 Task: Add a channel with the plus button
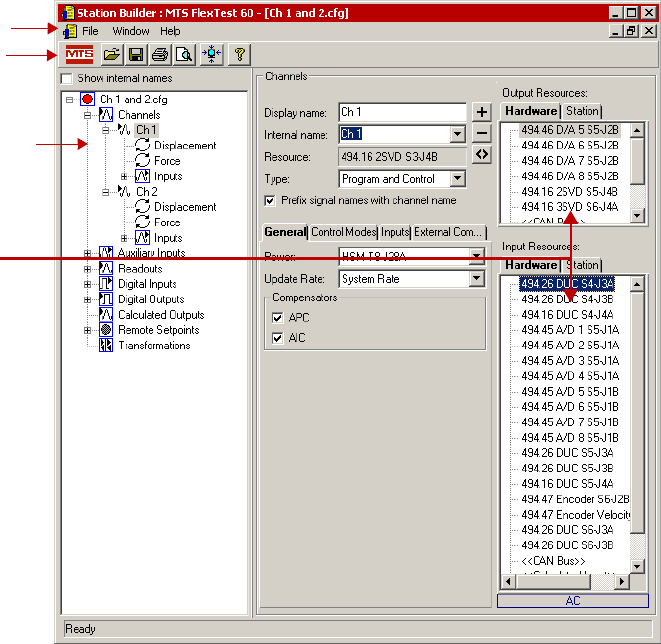[x=481, y=112]
